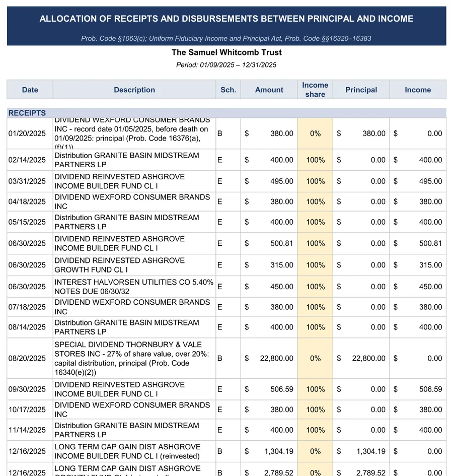Click the 100% income share for 02/14/2025
Image resolution: width=453 pixels, height=476 pixels.
pyautogui.click(x=315, y=160)
